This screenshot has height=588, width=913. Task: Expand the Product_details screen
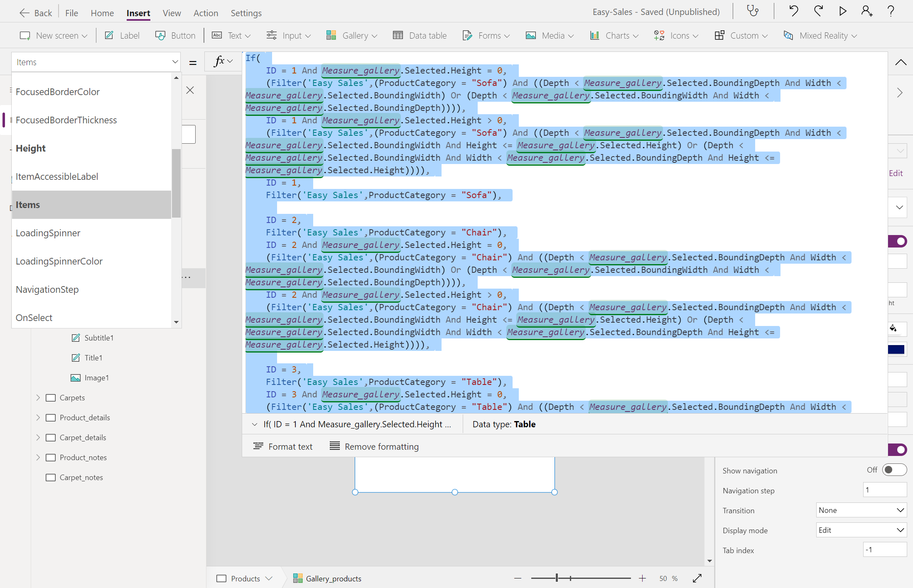pos(38,417)
